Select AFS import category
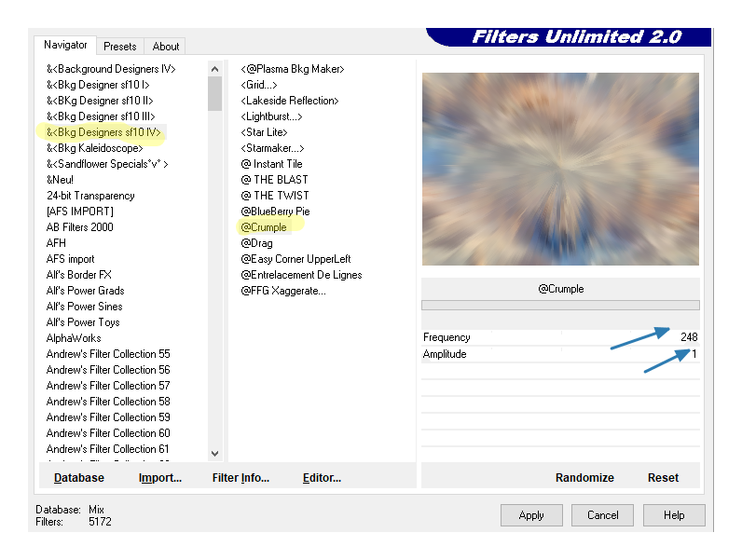 click(x=71, y=259)
